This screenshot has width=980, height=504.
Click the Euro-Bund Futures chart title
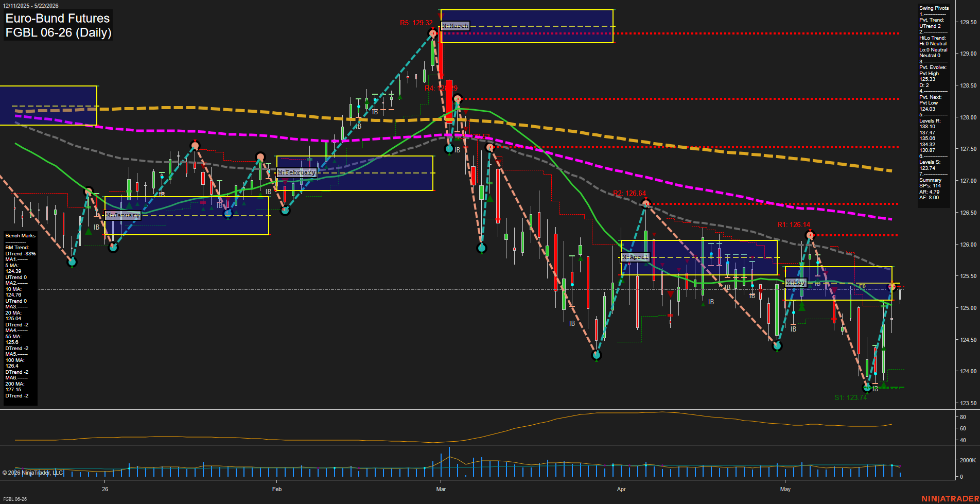tap(58, 18)
